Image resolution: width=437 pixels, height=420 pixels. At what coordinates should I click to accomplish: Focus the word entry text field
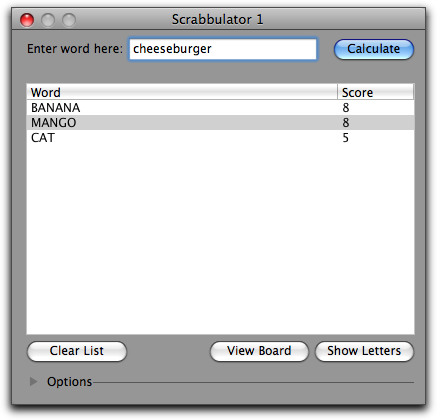223,49
